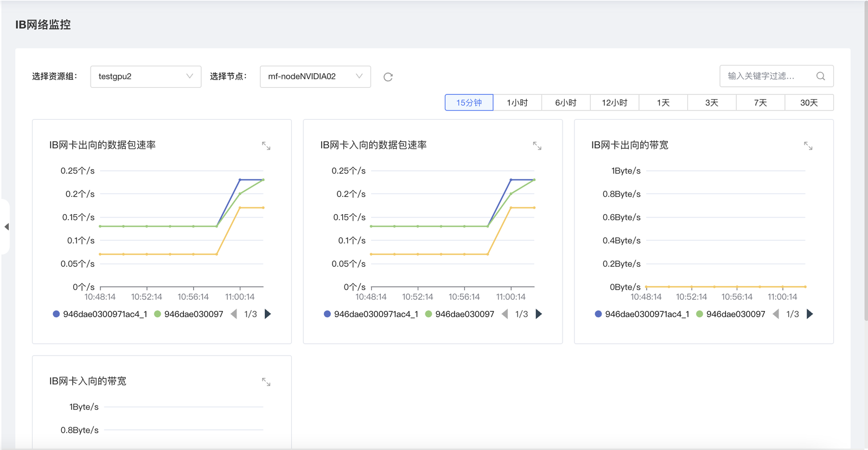Focus the keyword filter input field
The height and width of the screenshot is (450, 868).
point(768,76)
